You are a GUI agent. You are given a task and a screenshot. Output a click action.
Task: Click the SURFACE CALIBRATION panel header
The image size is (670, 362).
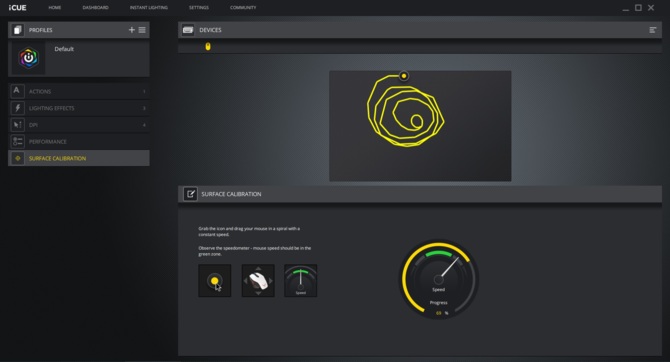click(x=420, y=194)
